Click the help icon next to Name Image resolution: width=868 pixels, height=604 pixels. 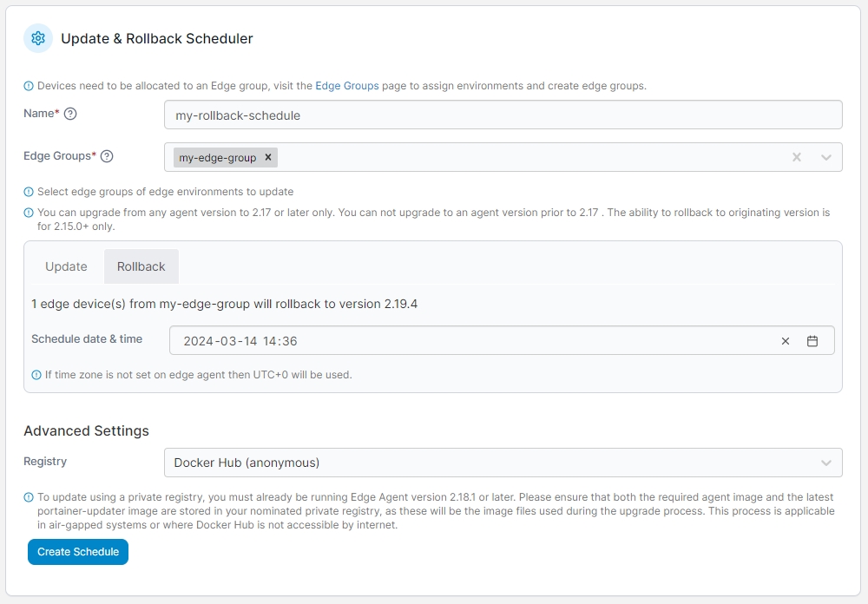(x=70, y=114)
